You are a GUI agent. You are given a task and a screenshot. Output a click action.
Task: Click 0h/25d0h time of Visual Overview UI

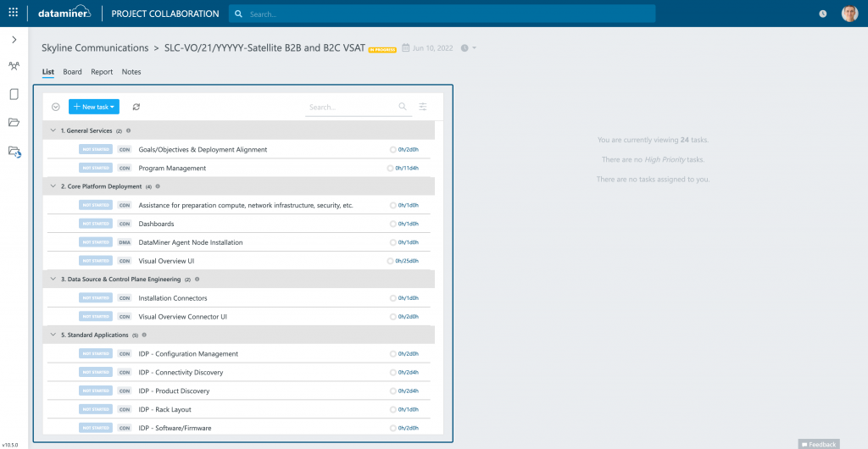pyautogui.click(x=407, y=261)
